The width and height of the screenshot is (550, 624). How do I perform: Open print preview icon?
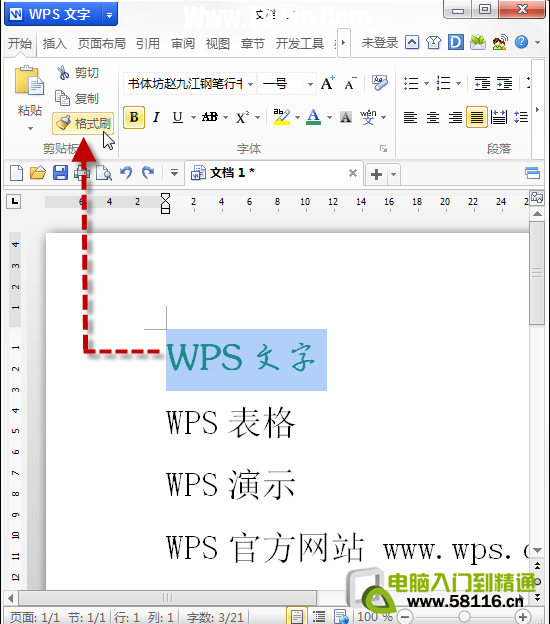click(104, 173)
